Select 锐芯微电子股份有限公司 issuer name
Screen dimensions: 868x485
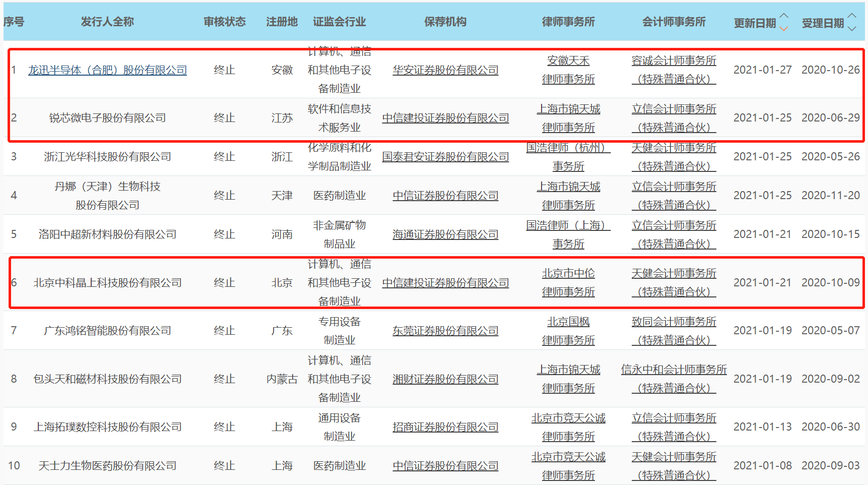pos(107,118)
